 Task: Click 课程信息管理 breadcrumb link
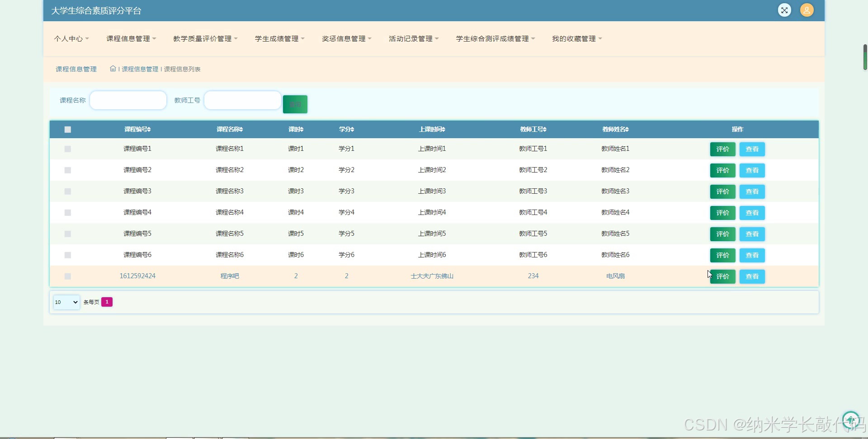(x=140, y=69)
